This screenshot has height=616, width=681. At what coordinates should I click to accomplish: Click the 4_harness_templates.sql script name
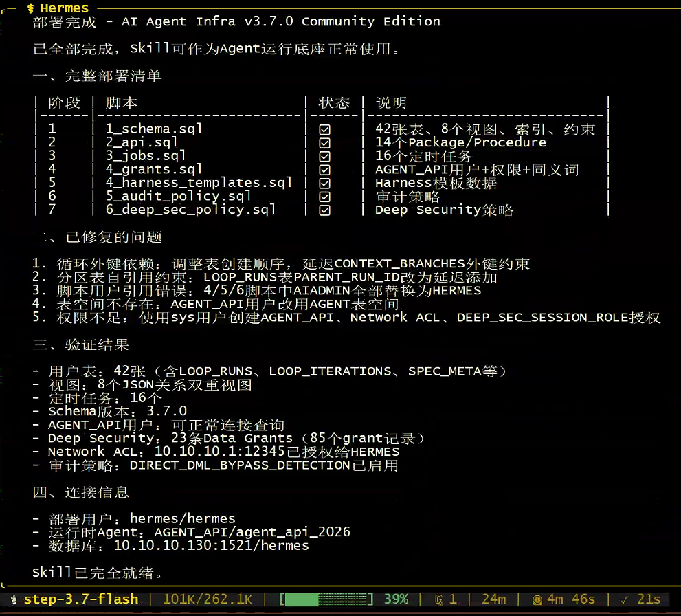[x=199, y=183]
